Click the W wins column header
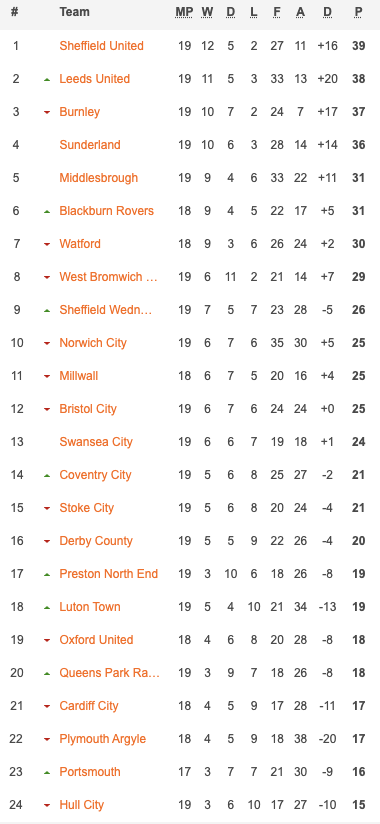 point(208,12)
